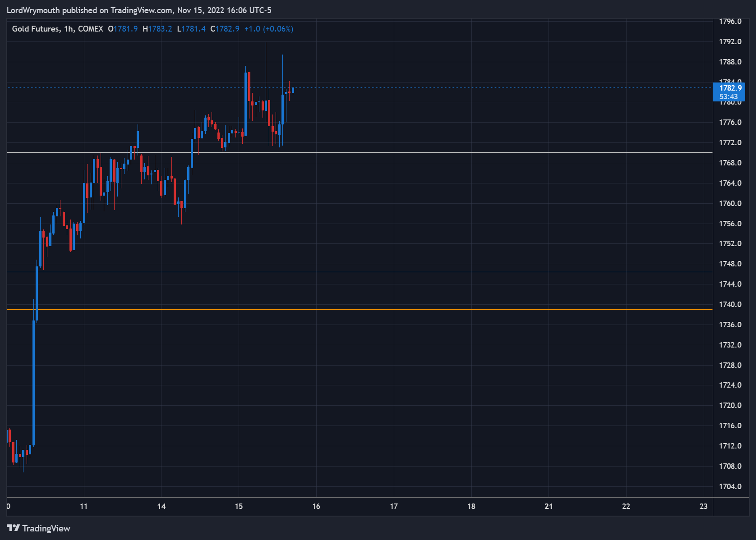Click the high value H1783.2
Image resolution: width=756 pixels, height=540 pixels.
(157, 29)
